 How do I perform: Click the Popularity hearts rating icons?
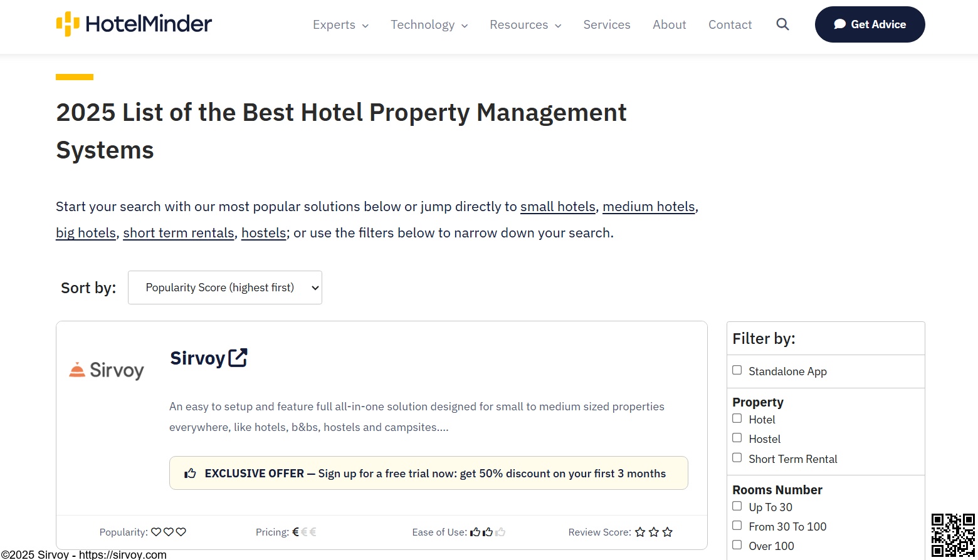169,532
